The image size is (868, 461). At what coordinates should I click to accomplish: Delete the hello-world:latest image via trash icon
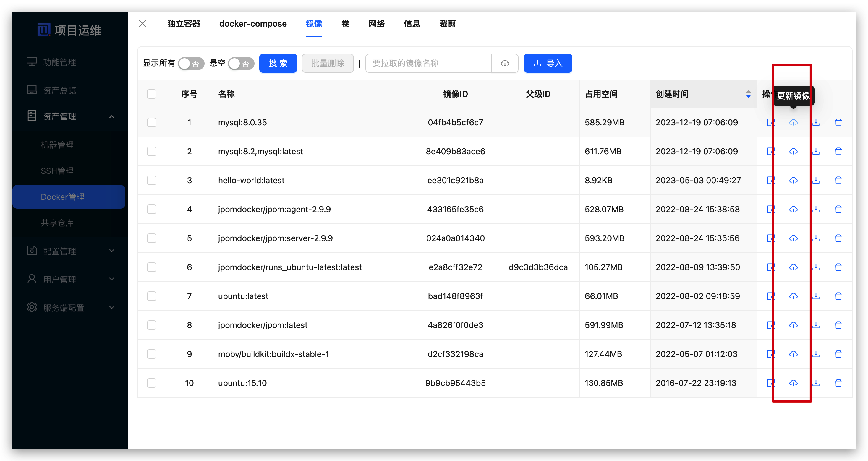point(838,180)
